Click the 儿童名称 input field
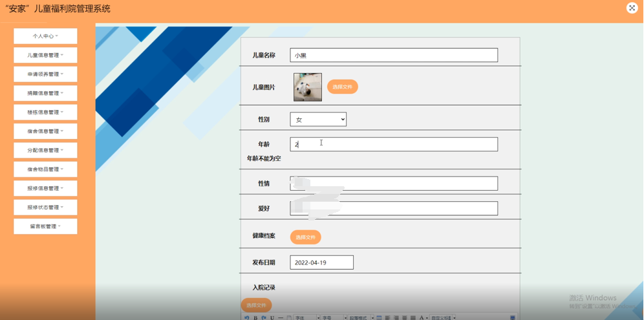Viewport: 644px width, 320px height. 394,55
